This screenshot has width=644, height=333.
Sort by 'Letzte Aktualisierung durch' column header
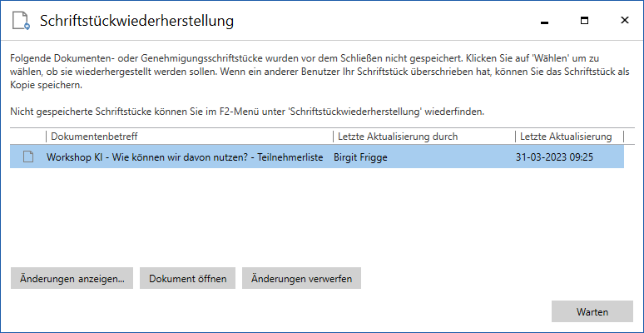[x=424, y=137]
